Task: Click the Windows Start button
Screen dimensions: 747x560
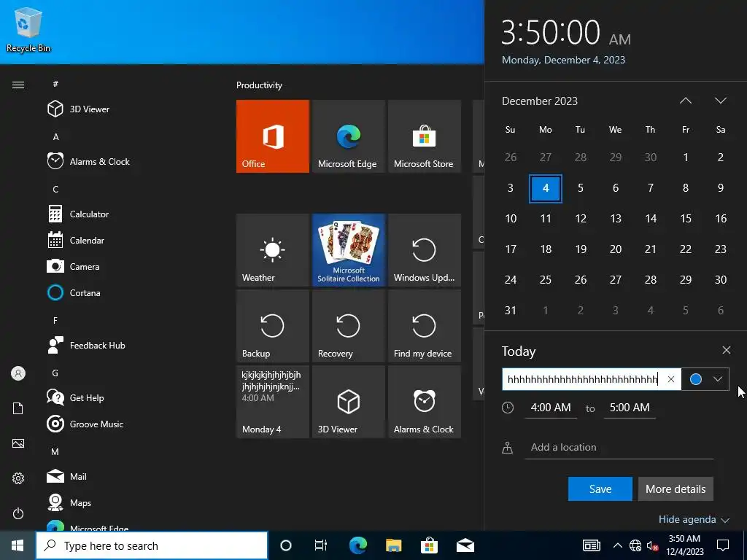Action: [x=18, y=545]
